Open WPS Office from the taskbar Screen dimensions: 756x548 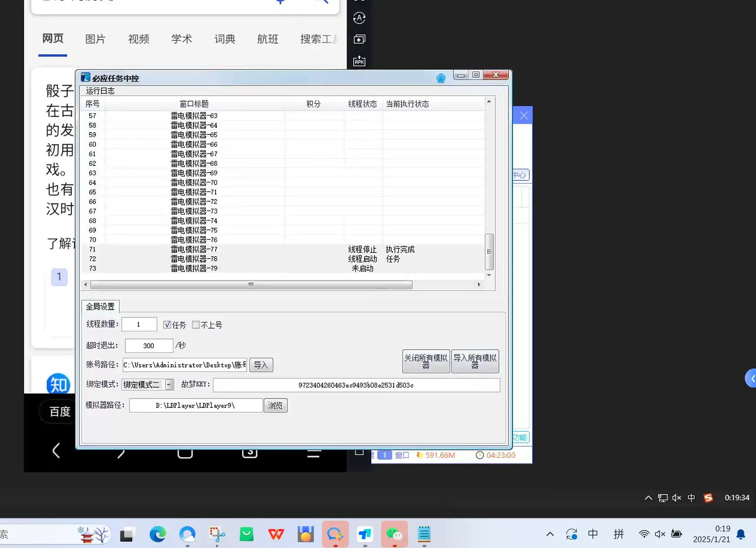tap(276, 534)
